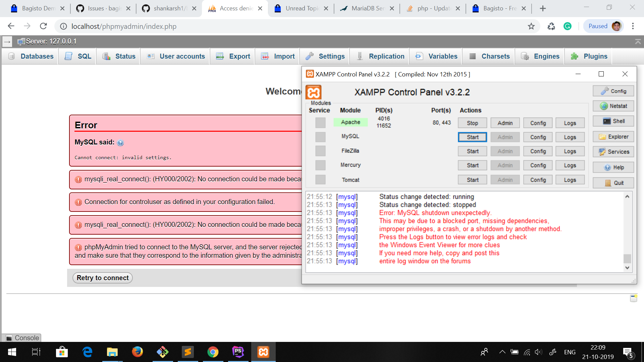Viewport: 644px width, 362px height.
Task: Select the Replication tab
Action: [380, 56]
